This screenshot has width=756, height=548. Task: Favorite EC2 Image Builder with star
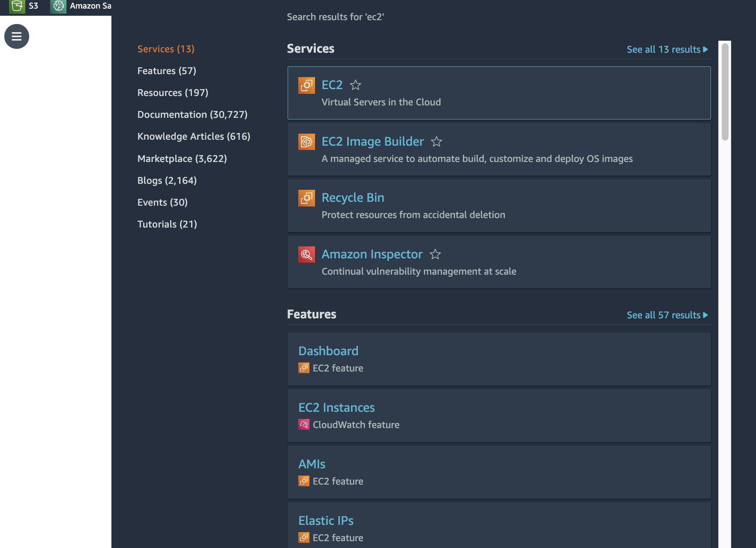tap(436, 141)
